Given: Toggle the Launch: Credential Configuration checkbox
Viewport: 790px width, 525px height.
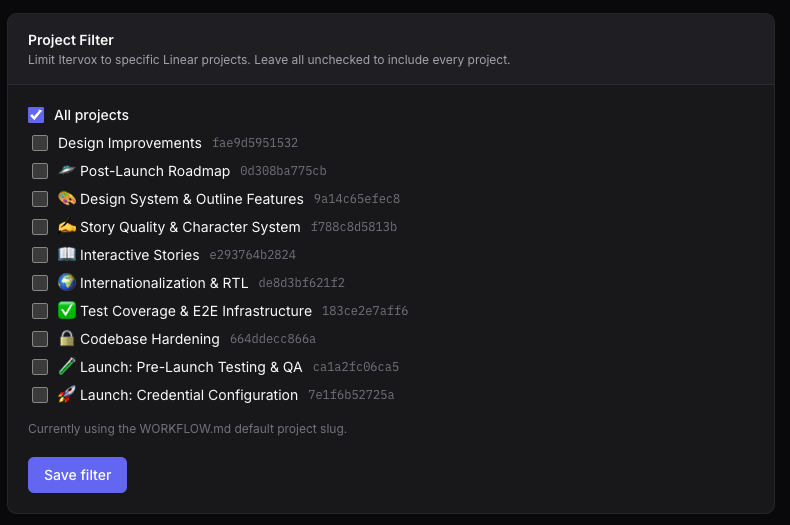Looking at the screenshot, I should (40, 395).
